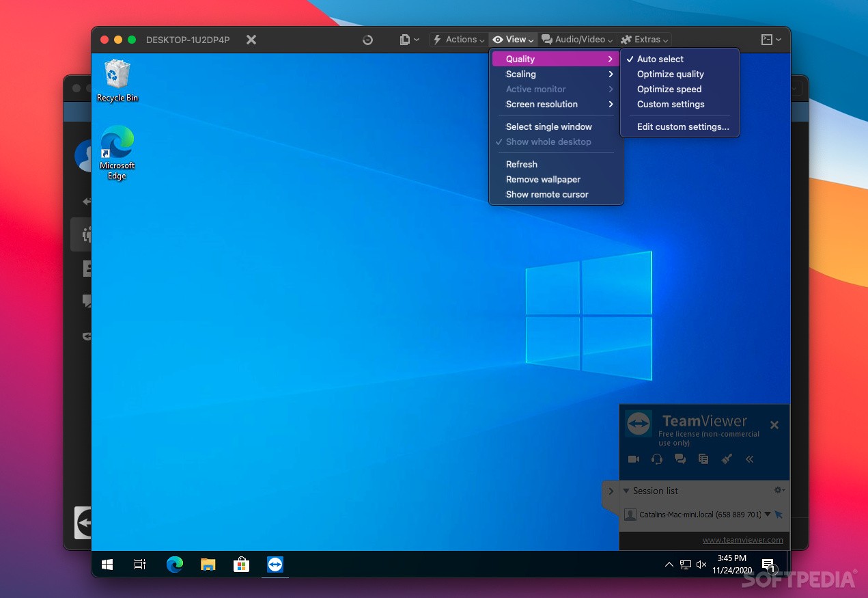Open the Actions menu

tap(458, 40)
